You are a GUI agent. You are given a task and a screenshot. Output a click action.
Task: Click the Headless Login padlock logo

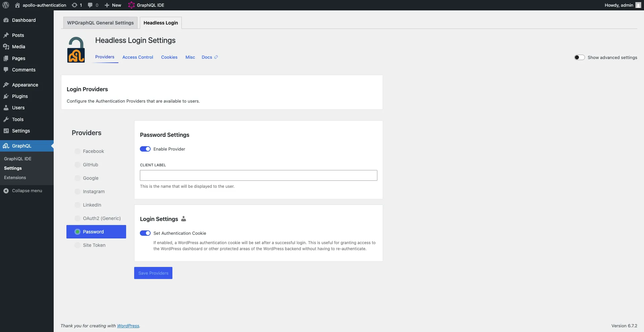tap(76, 49)
